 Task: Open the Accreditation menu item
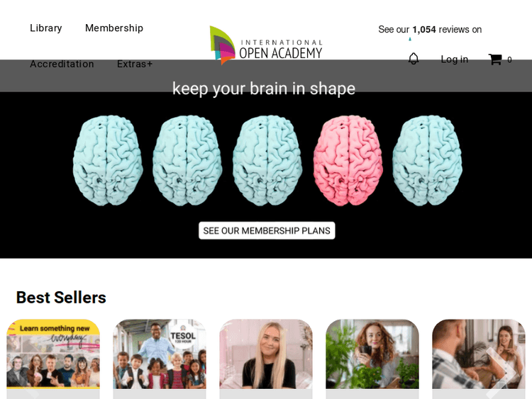(62, 64)
